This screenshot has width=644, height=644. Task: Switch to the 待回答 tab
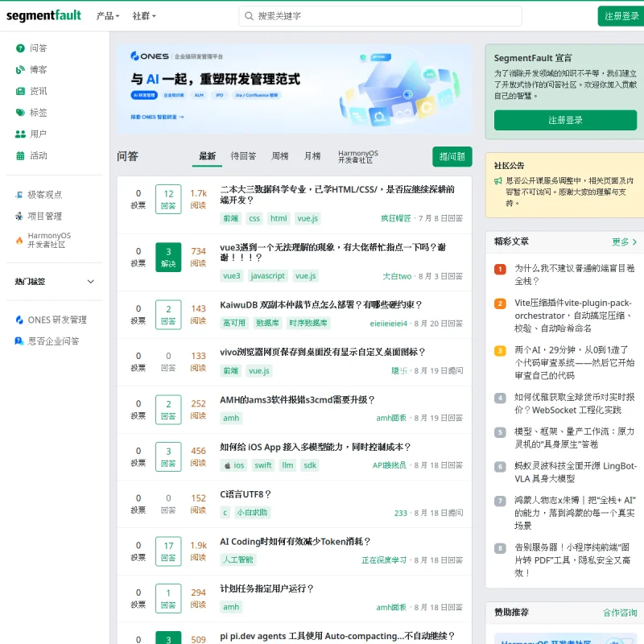[243, 156]
